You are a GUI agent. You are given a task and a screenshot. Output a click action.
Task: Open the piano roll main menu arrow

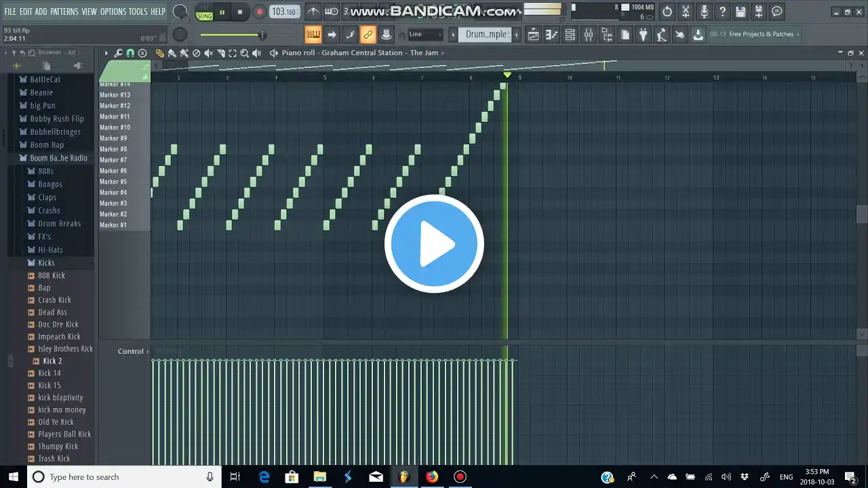pos(106,53)
